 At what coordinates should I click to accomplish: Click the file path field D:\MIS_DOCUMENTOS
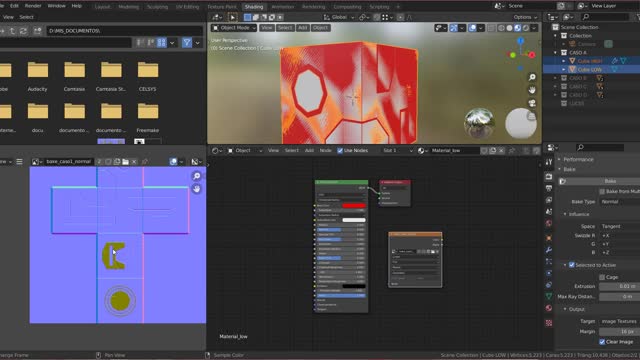[x=124, y=31]
